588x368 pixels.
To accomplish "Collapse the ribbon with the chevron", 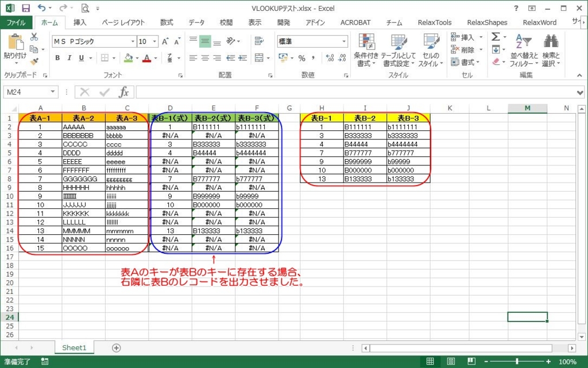I will coord(580,75).
